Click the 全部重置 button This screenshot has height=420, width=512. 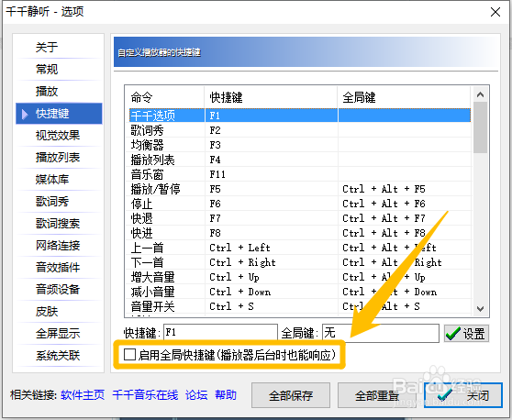coord(377,395)
